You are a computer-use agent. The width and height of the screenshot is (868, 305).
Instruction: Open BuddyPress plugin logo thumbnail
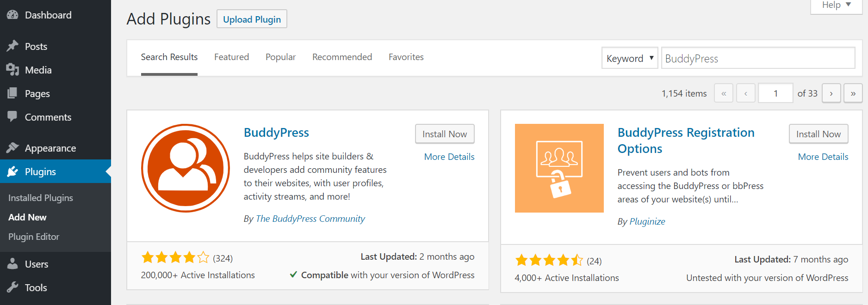186,168
